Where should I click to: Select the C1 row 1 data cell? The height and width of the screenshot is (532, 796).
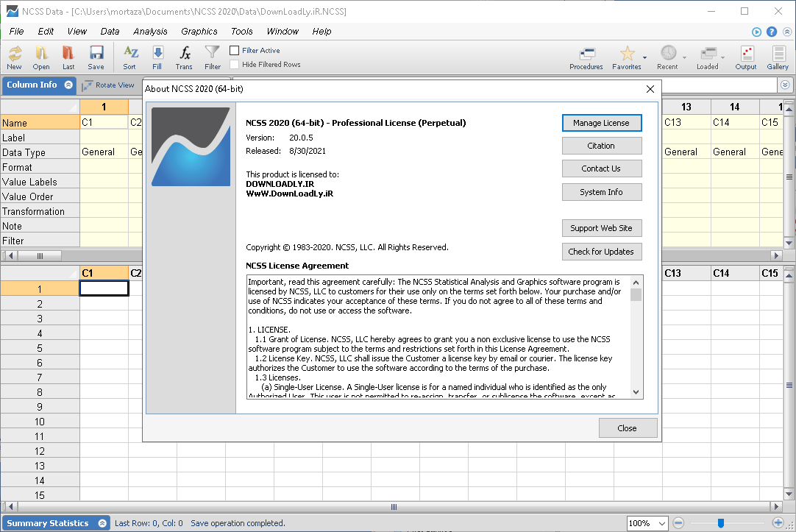(x=104, y=288)
